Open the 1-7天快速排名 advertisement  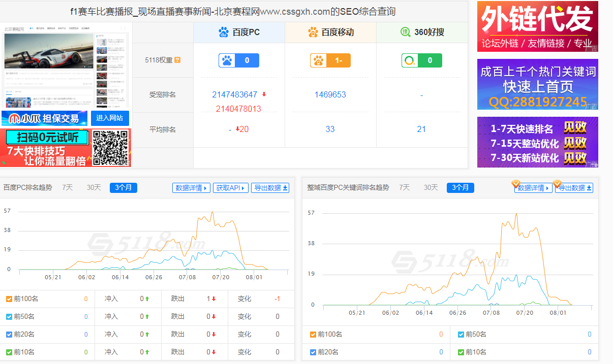pyautogui.click(x=538, y=142)
